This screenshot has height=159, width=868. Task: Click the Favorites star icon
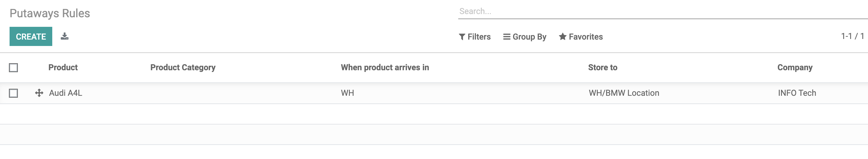[562, 36]
